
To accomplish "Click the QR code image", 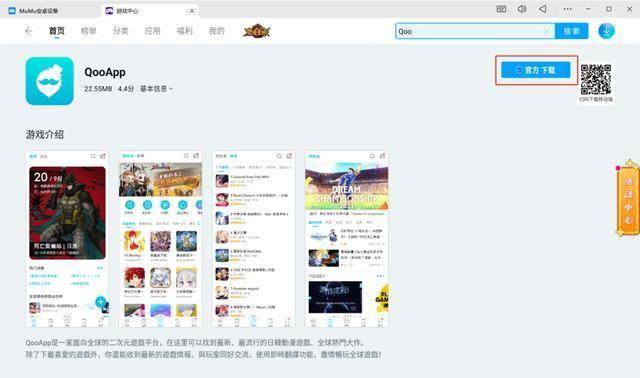I will pos(596,80).
